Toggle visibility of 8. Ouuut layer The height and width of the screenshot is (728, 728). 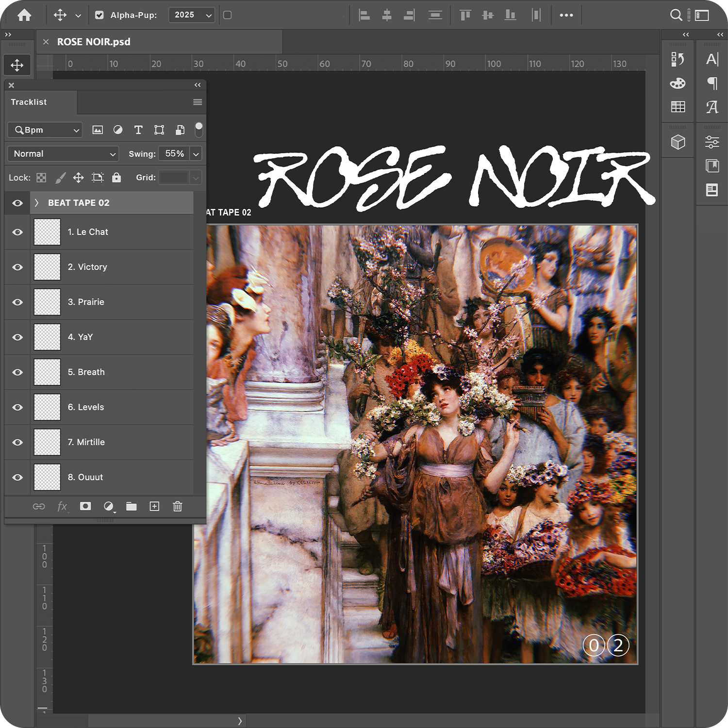point(17,477)
